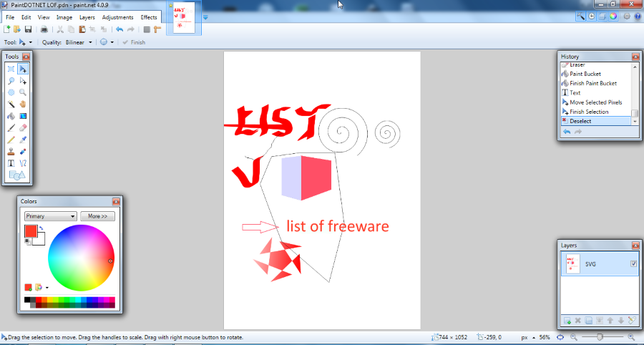Image resolution: width=644 pixels, height=345 pixels.
Task: Open the px units dropdown in status bar
Action: [533, 337]
